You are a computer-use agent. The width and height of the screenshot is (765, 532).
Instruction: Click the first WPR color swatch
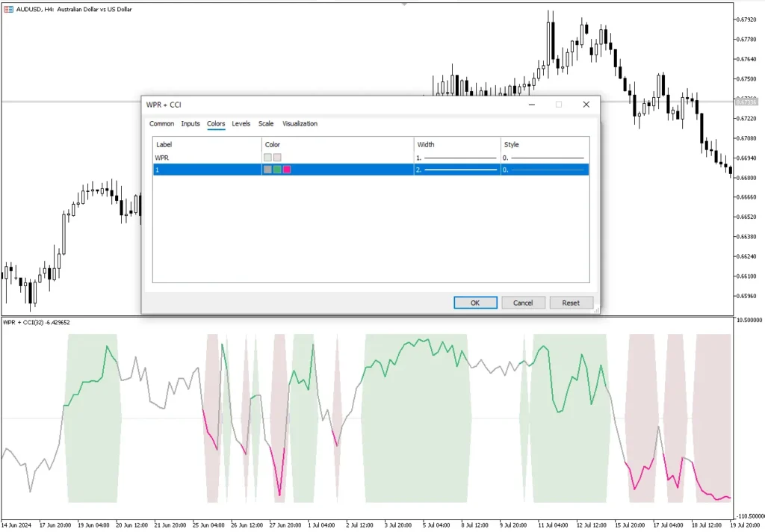[267, 158]
